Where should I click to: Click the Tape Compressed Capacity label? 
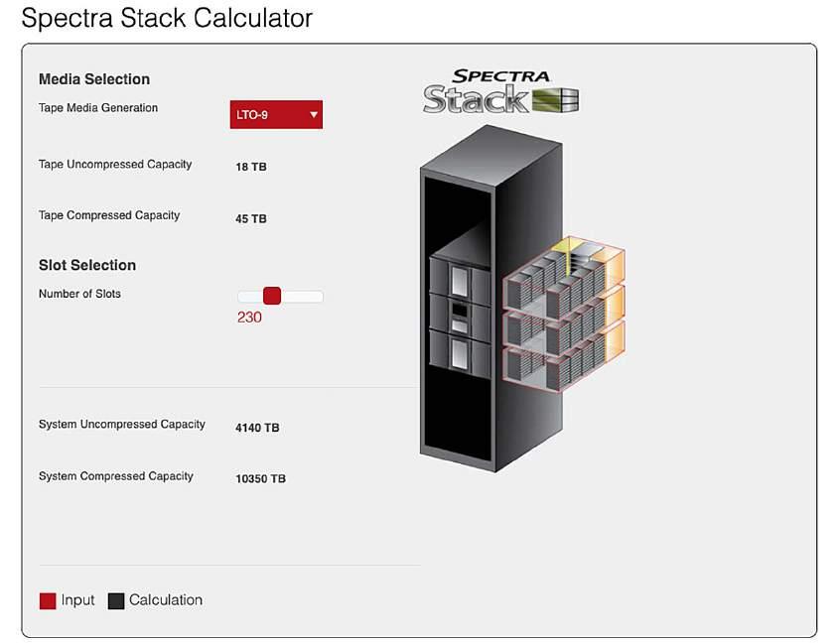pos(109,215)
